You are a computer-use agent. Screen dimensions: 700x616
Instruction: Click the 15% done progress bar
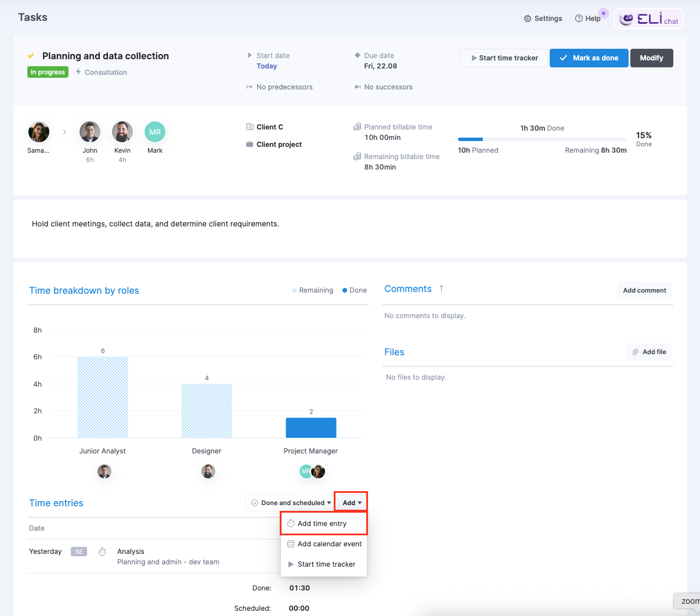click(x=542, y=139)
